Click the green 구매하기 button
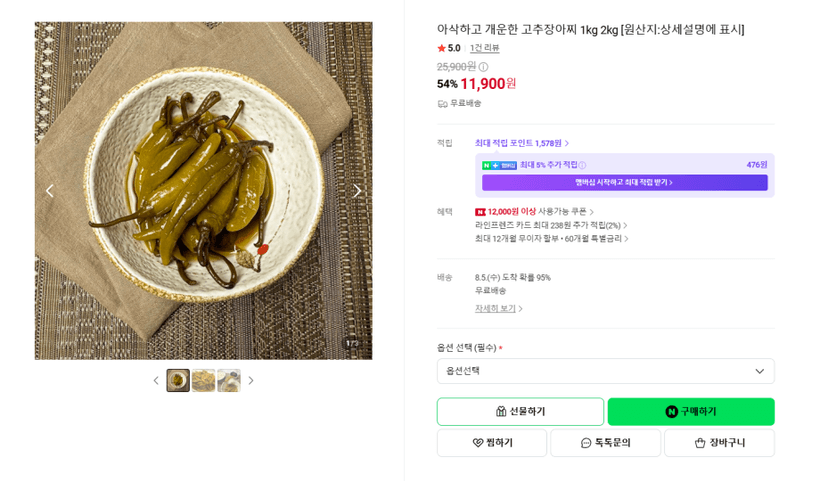The image size is (828, 481). point(691,411)
